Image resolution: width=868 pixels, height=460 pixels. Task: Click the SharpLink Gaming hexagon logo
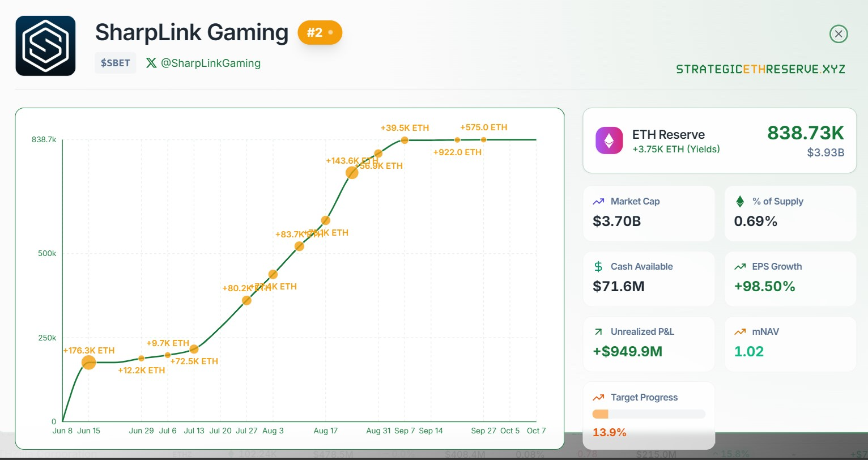click(x=45, y=45)
